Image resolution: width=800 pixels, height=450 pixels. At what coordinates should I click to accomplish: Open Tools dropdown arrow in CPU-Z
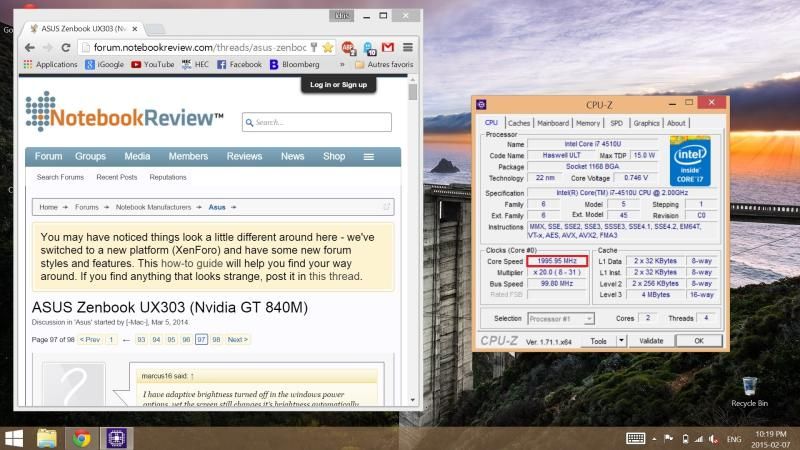pyautogui.click(x=621, y=341)
